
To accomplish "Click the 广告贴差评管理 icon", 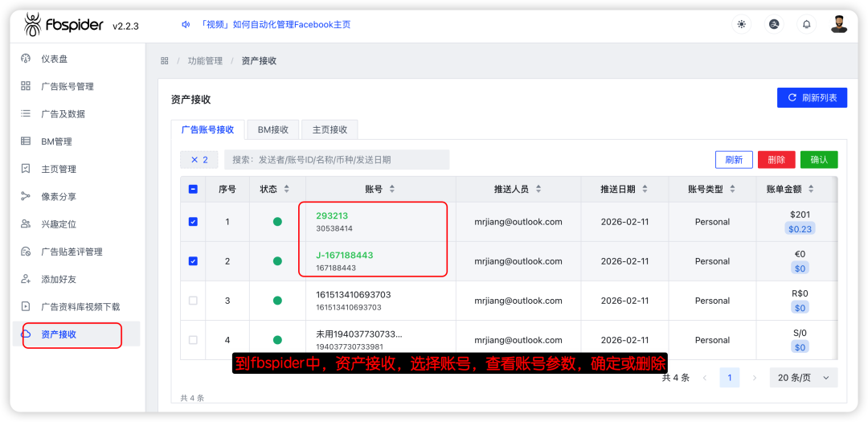I will [26, 252].
